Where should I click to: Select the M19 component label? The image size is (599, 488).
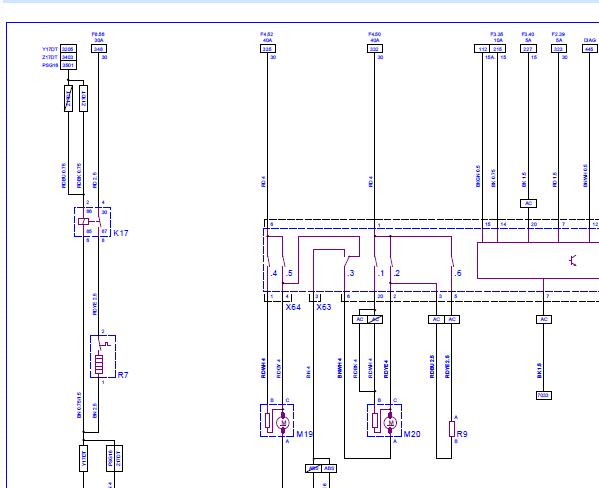click(x=304, y=434)
